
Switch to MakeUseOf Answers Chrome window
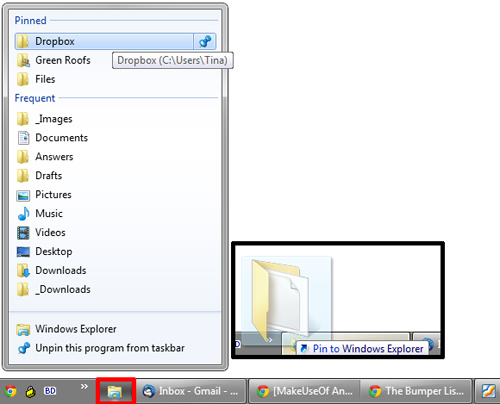click(305, 391)
